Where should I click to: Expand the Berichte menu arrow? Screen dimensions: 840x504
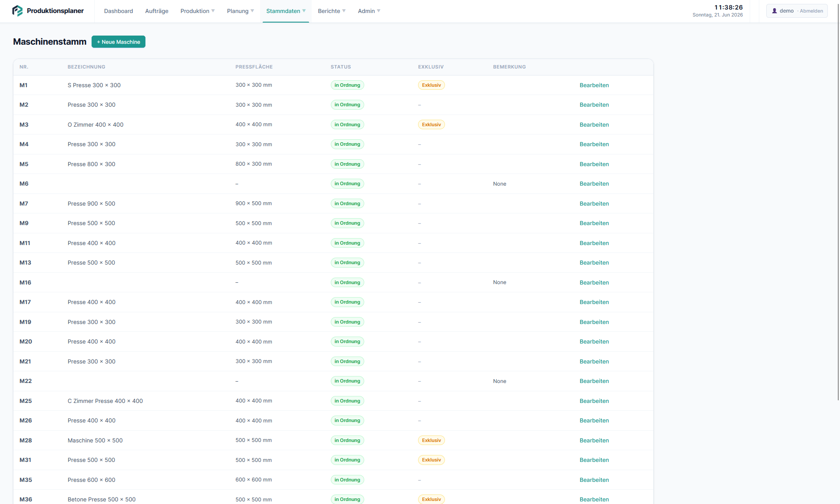click(344, 11)
